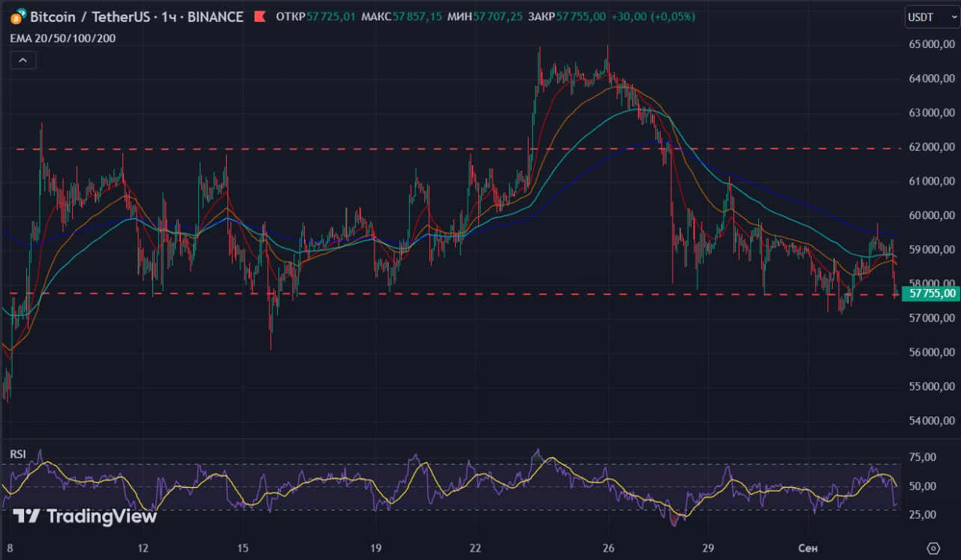Click the ЗАКР close price value 57 755,00
This screenshot has height=560, width=961.
581,17
